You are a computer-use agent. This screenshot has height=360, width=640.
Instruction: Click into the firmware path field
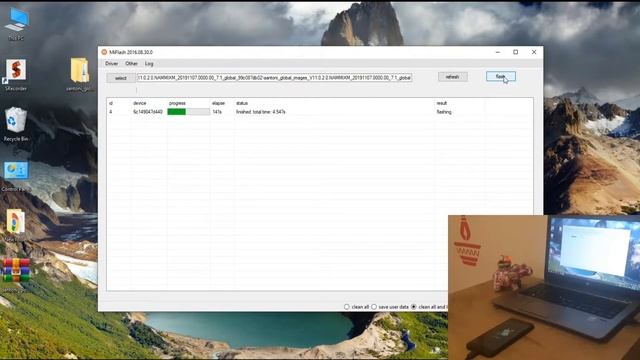(x=274, y=78)
